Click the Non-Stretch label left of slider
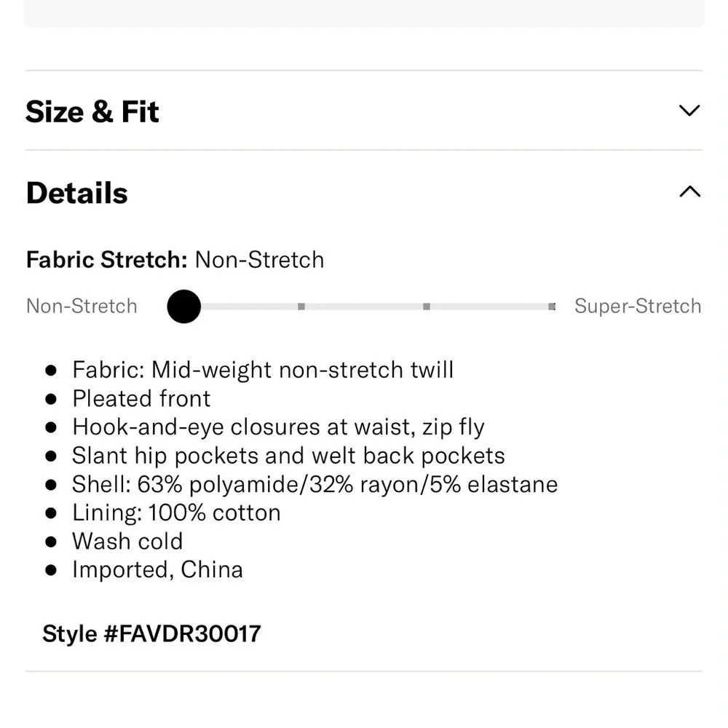This screenshot has width=728, height=728. 82,306
